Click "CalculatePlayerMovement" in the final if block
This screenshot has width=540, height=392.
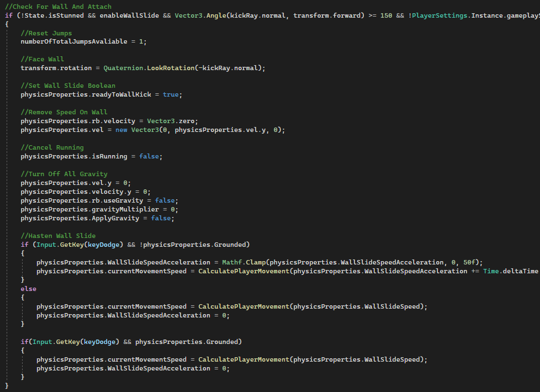244,359
